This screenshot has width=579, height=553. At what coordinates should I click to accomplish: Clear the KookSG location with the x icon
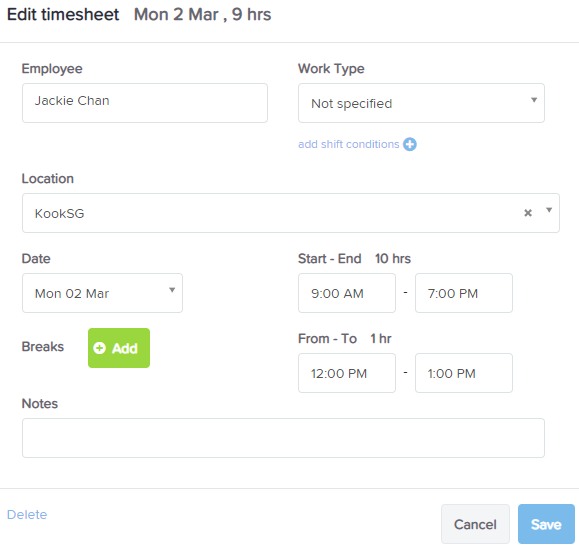[528, 213]
